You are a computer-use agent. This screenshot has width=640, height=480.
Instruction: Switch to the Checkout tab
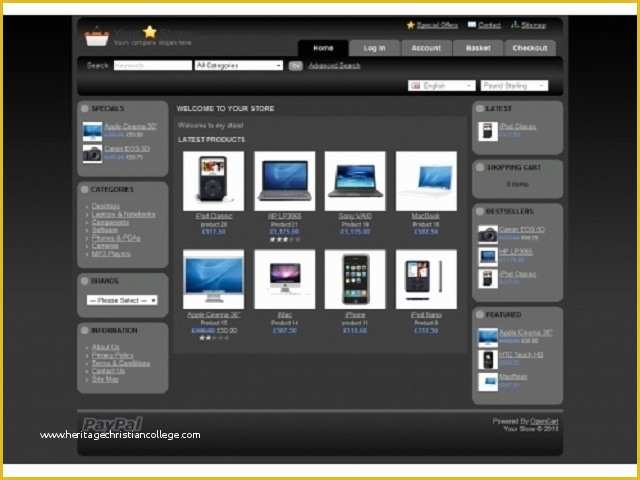[530, 48]
